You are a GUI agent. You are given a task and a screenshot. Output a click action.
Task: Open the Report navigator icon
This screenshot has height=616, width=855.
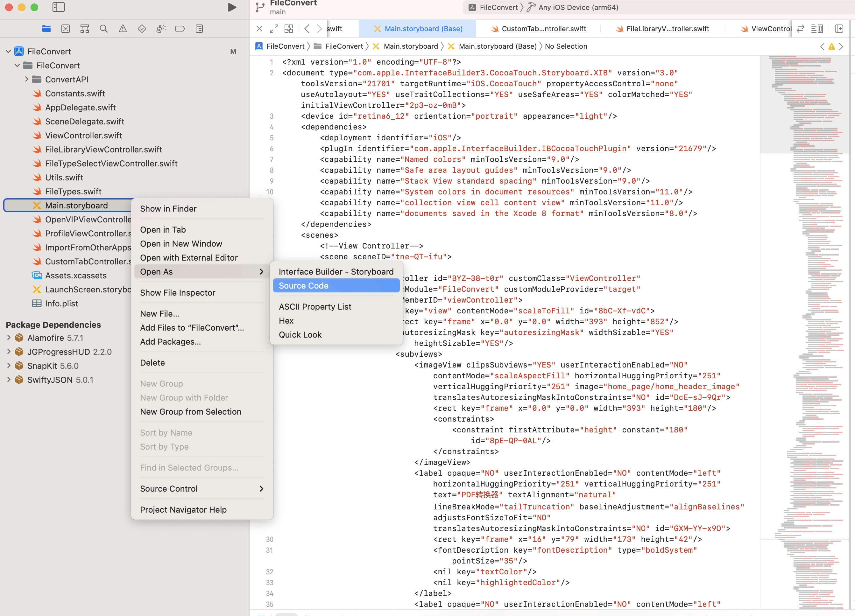click(199, 29)
